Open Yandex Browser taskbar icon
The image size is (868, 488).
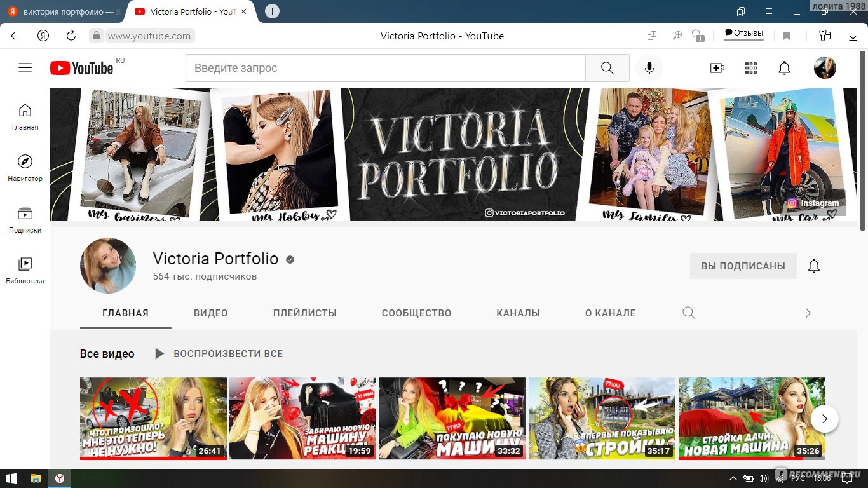coord(58,478)
